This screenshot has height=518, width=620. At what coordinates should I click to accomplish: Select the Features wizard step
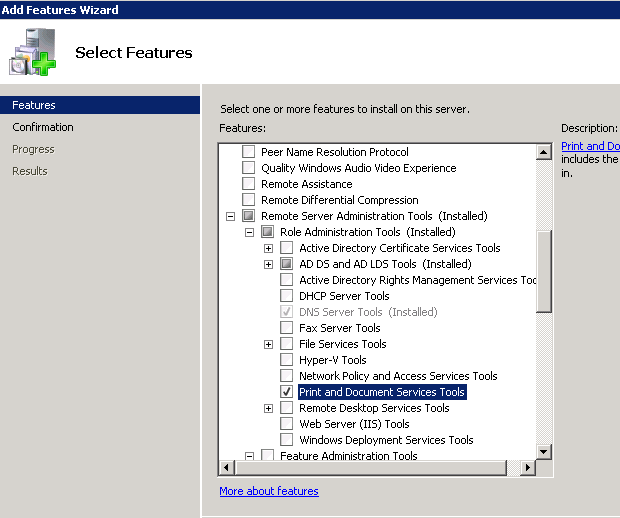coord(34,105)
